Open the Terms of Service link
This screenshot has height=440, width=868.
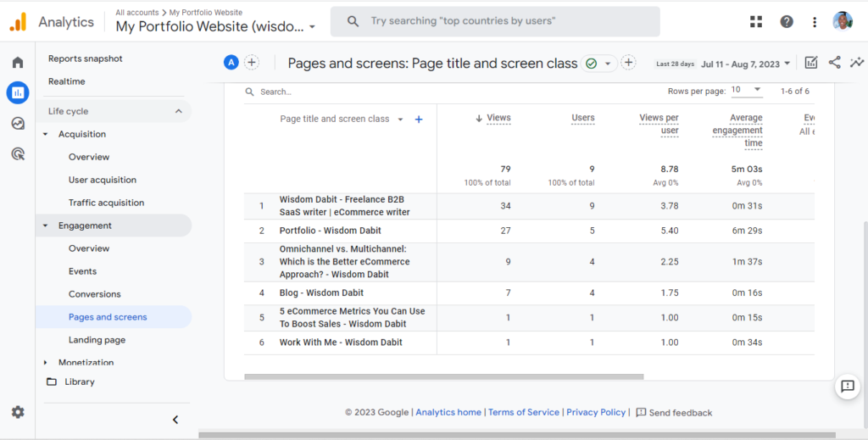tap(524, 412)
